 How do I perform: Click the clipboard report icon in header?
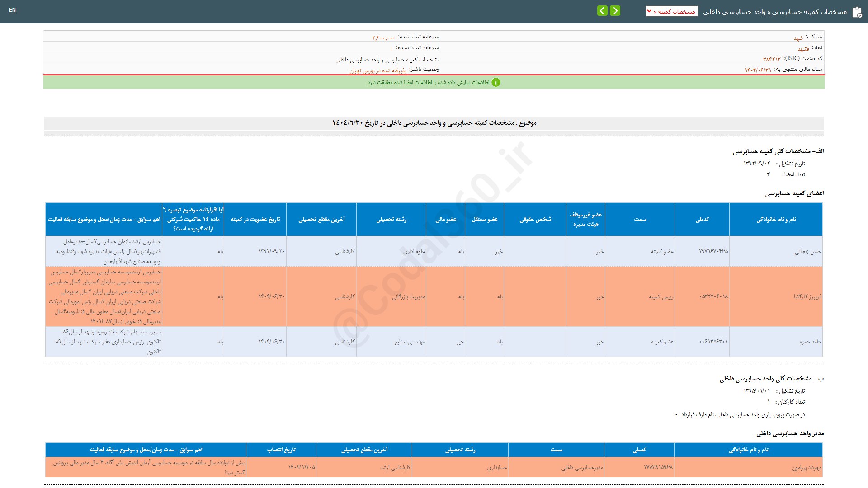click(857, 12)
